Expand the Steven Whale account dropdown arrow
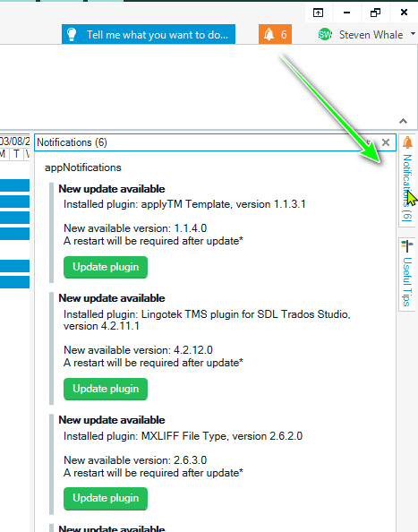 click(x=413, y=34)
